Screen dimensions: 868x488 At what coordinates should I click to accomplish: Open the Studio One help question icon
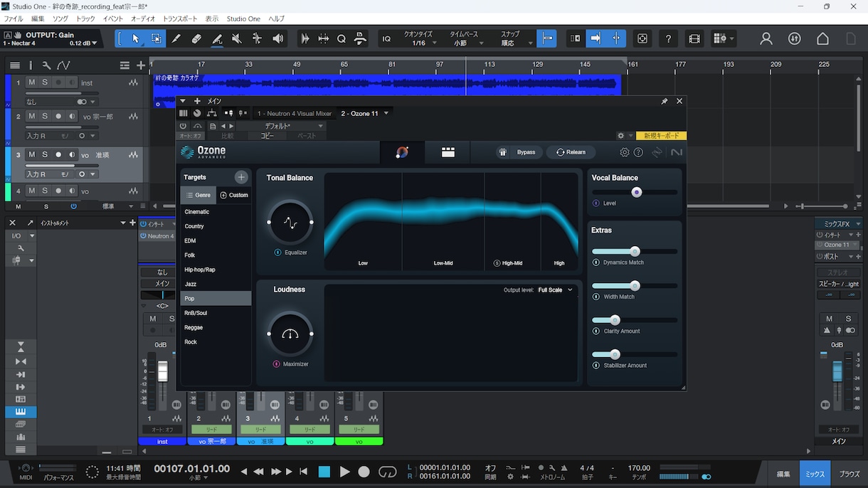pos(668,39)
